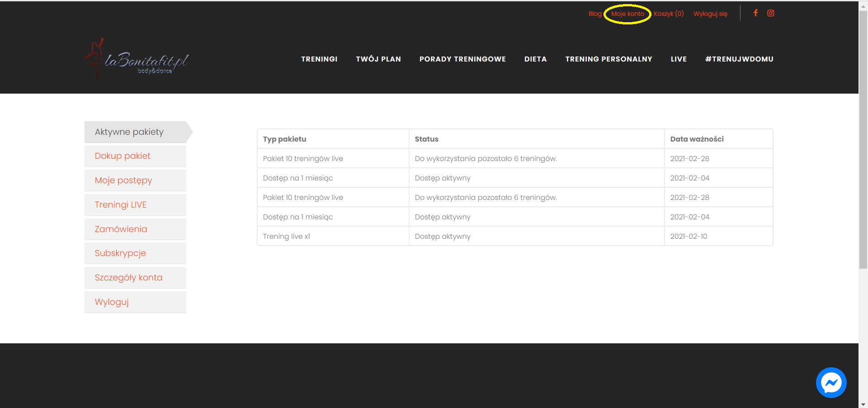Open Koszyk (0) cart

coord(669,14)
